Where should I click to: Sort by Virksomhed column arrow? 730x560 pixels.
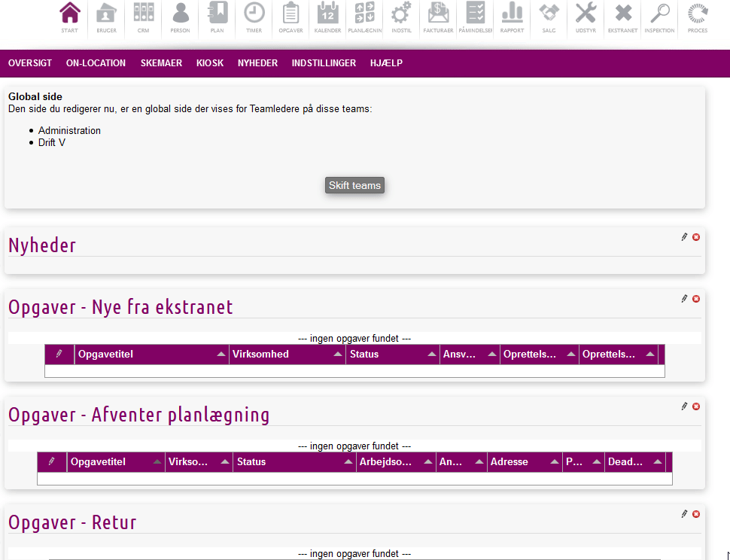pyautogui.click(x=338, y=355)
